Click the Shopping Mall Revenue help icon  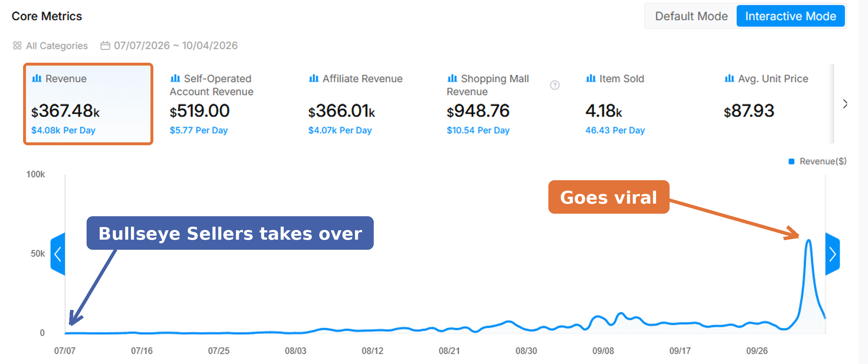555,85
